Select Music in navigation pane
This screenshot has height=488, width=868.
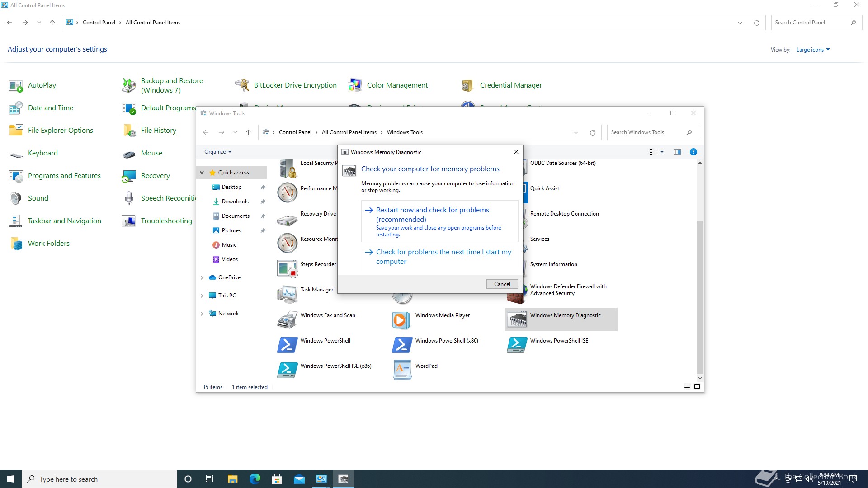point(229,245)
